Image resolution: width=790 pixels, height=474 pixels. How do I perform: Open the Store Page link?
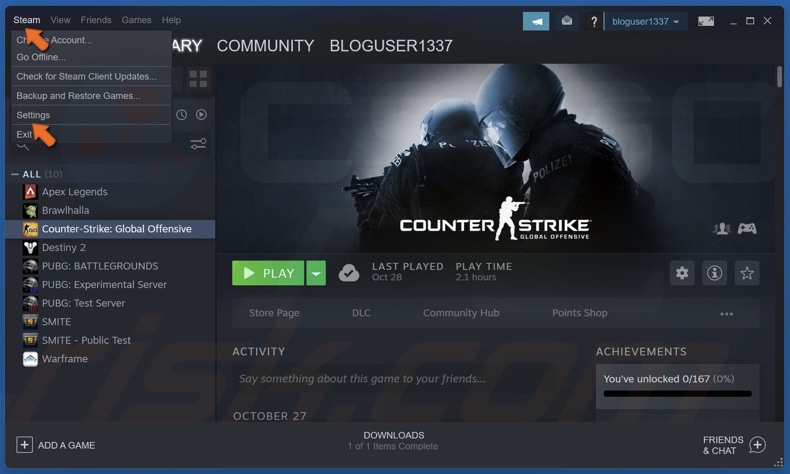[274, 313]
